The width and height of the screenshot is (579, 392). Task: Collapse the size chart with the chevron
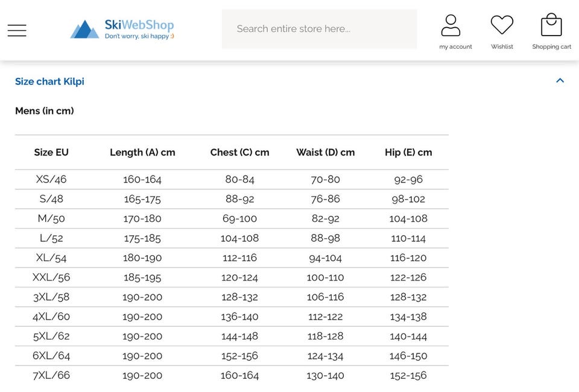[x=560, y=81]
